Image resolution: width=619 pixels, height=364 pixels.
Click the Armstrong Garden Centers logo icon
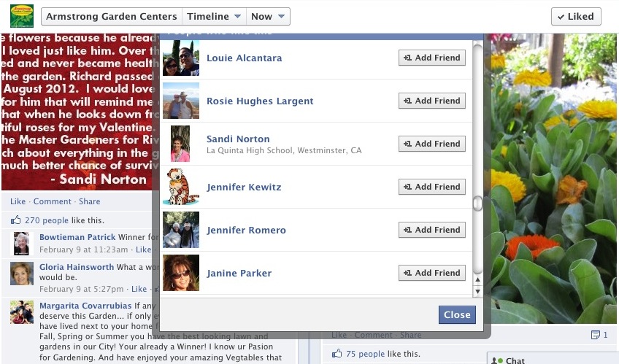22,16
